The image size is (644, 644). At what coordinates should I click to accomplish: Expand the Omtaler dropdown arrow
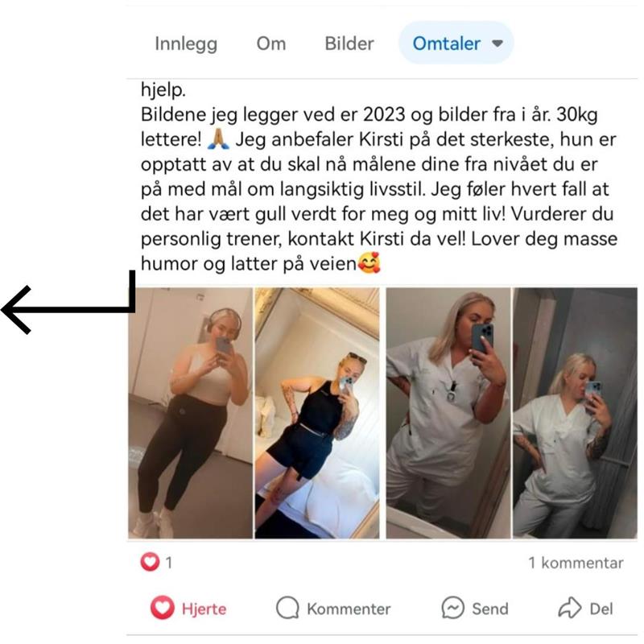click(497, 43)
